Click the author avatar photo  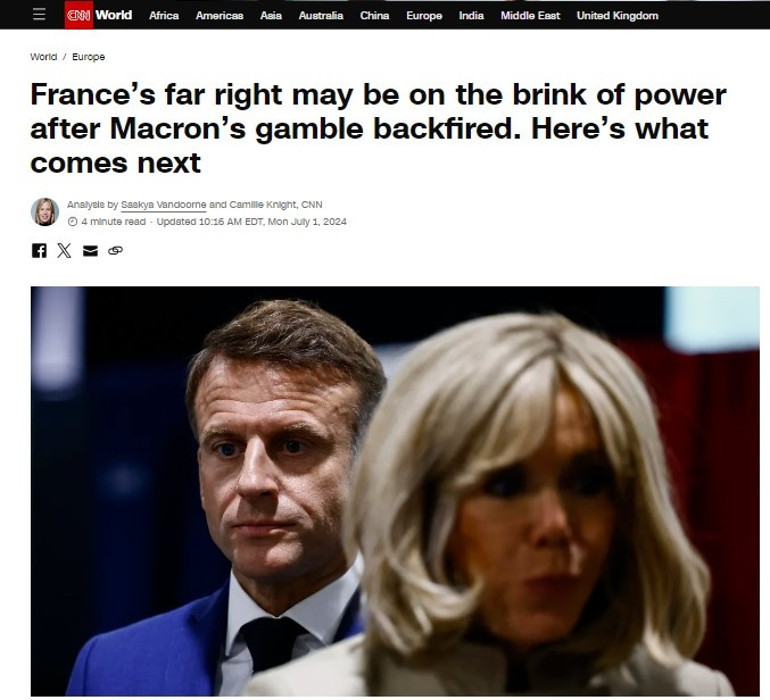coord(45,212)
